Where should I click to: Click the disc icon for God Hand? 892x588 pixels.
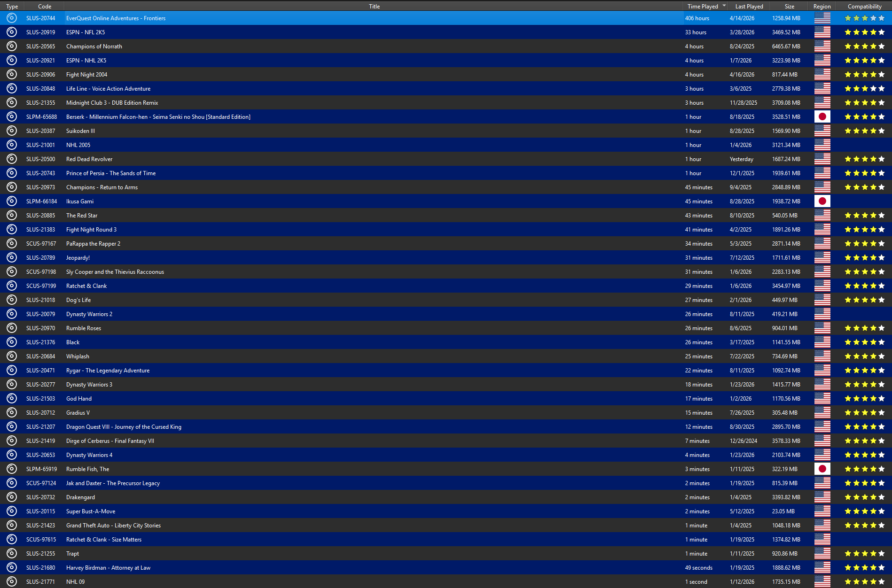click(12, 398)
